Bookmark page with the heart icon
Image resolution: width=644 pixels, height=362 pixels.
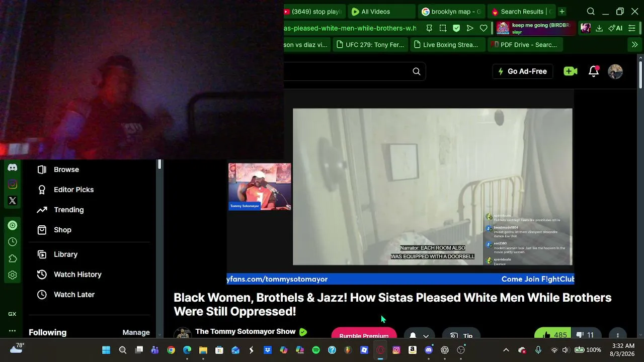coord(484,28)
